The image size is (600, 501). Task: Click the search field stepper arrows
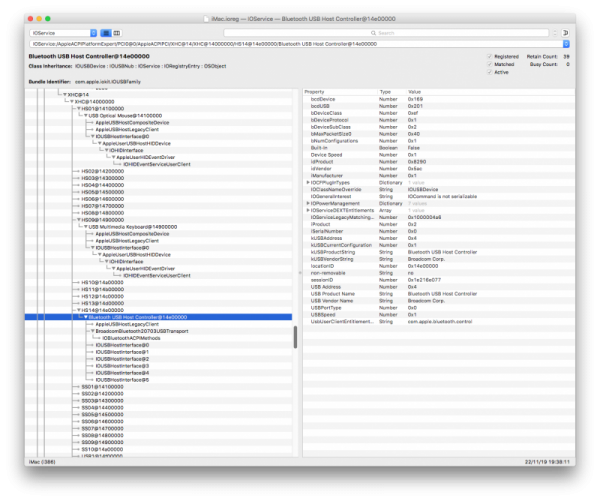point(555,33)
